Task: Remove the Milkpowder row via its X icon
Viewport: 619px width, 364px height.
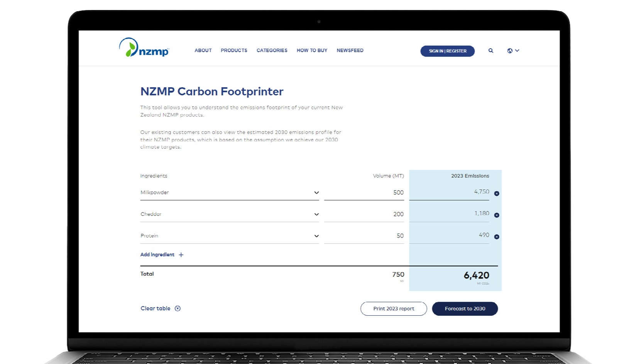Action: click(x=497, y=193)
